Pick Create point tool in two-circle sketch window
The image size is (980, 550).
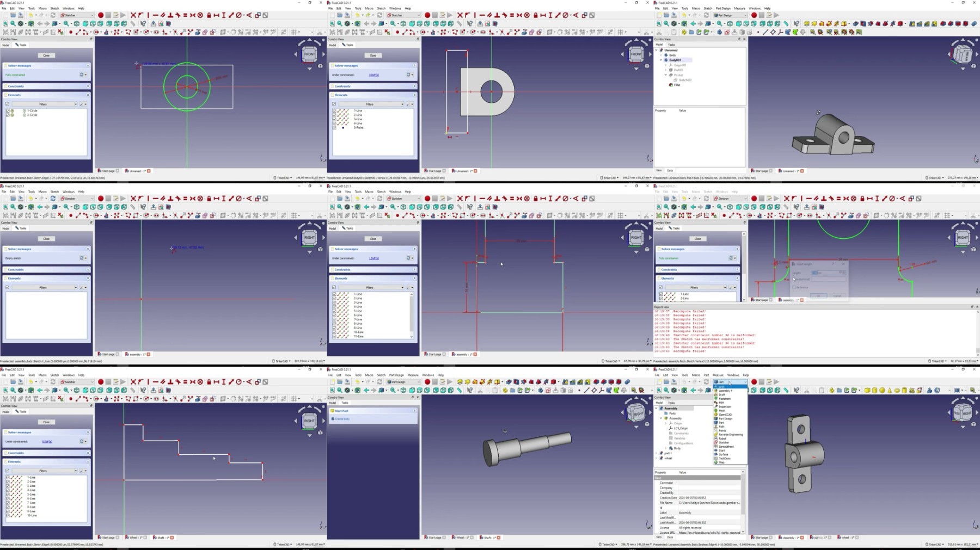(71, 32)
